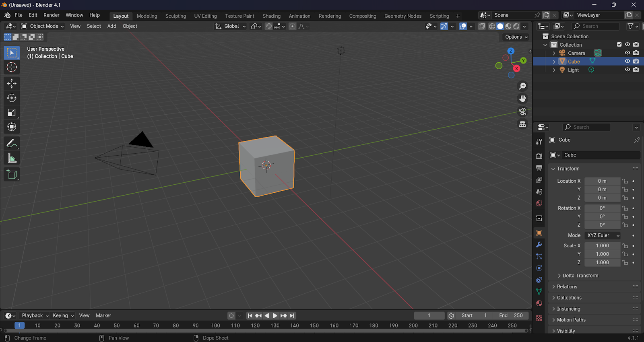Play the animation forward
The width and height of the screenshot is (644, 342).
click(275, 316)
